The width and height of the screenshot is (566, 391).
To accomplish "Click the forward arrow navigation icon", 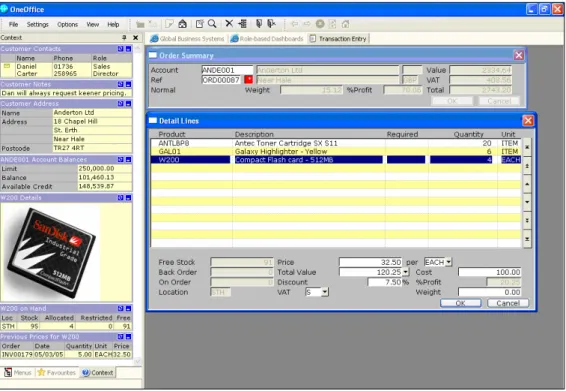I will 307,24.
